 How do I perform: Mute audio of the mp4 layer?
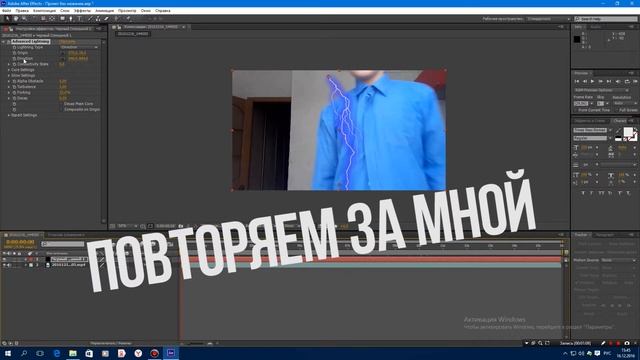[9, 265]
